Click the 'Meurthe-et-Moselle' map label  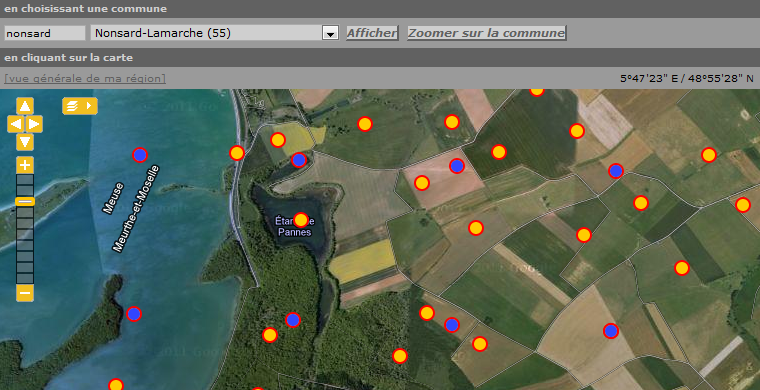(136, 209)
